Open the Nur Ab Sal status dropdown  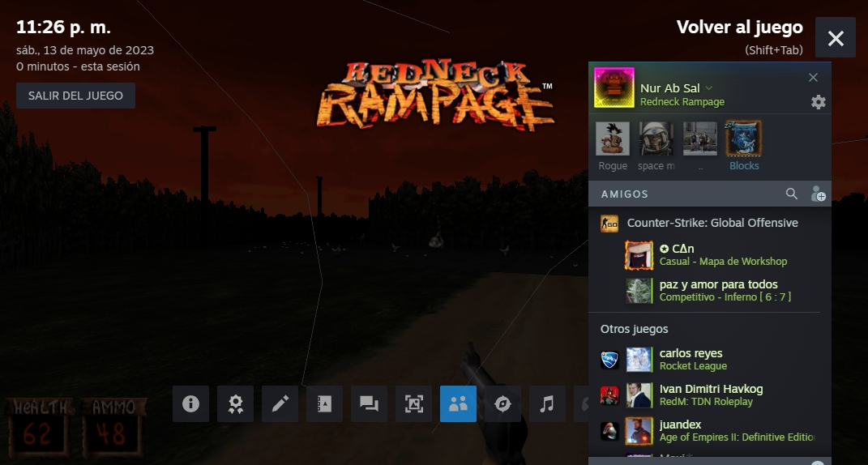(709, 88)
